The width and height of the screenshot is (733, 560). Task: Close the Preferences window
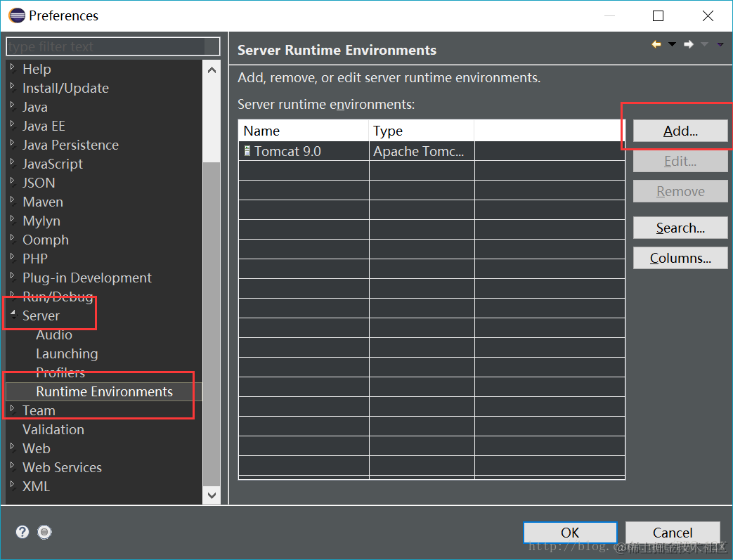click(708, 16)
